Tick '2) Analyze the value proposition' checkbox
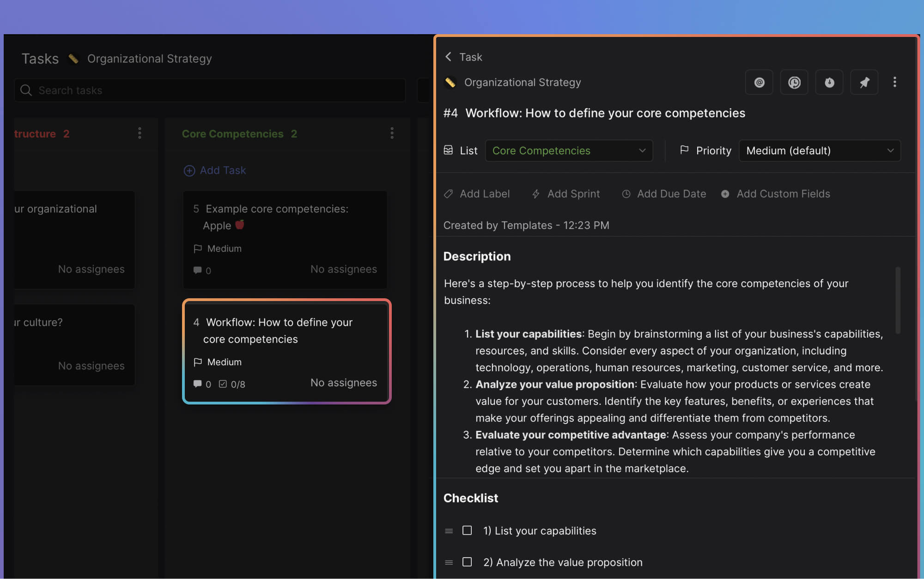 tap(467, 562)
